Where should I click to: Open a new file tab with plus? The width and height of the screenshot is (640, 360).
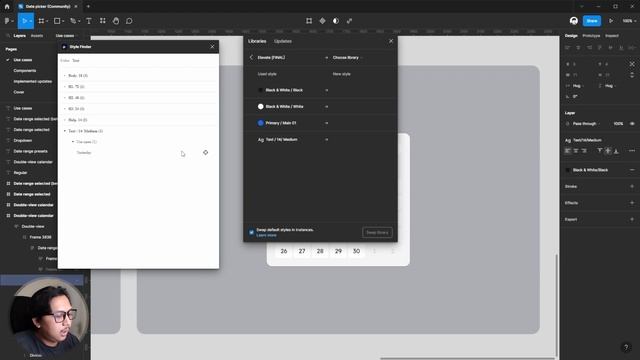point(88,7)
